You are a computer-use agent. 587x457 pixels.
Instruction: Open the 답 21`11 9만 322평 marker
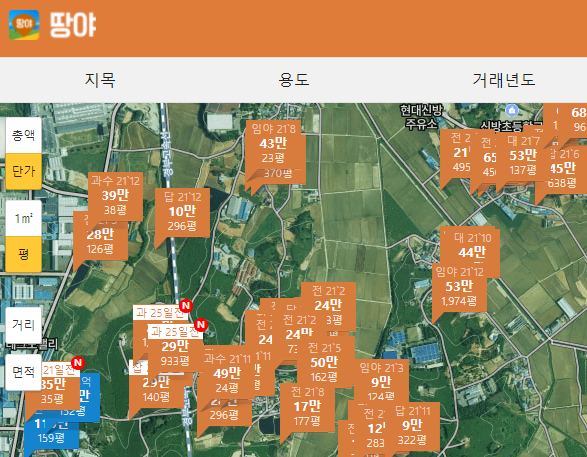coord(412,426)
